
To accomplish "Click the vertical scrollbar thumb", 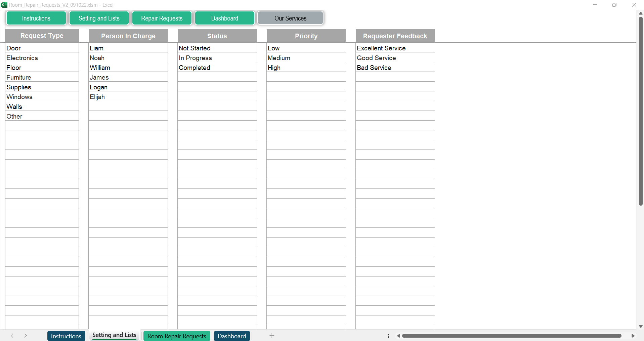I will tap(641, 111).
